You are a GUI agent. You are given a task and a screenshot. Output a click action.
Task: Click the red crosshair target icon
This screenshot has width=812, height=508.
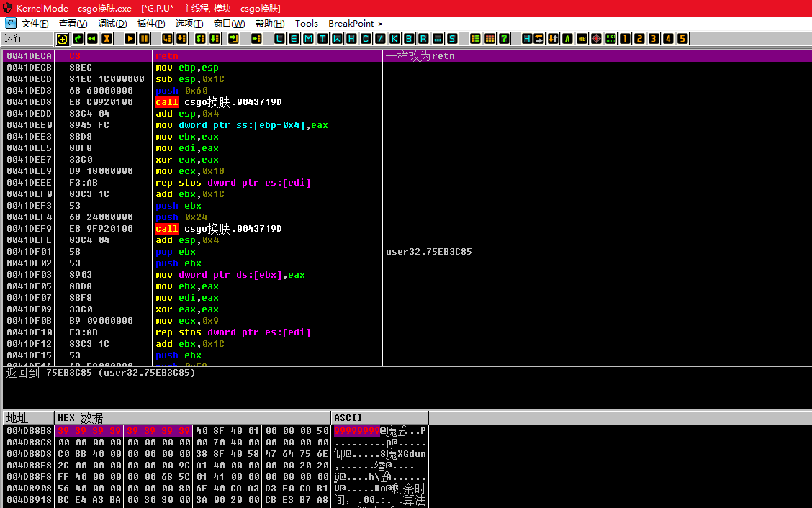pyautogui.click(x=597, y=39)
